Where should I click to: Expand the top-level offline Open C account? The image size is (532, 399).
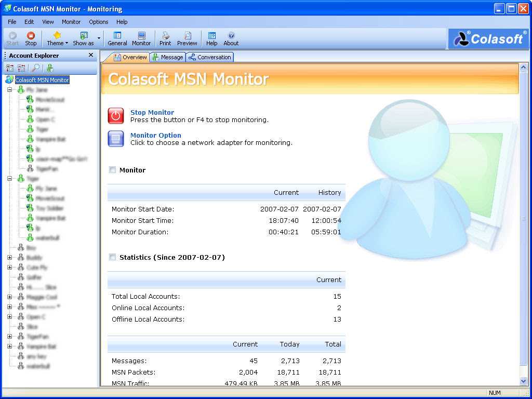point(9,316)
